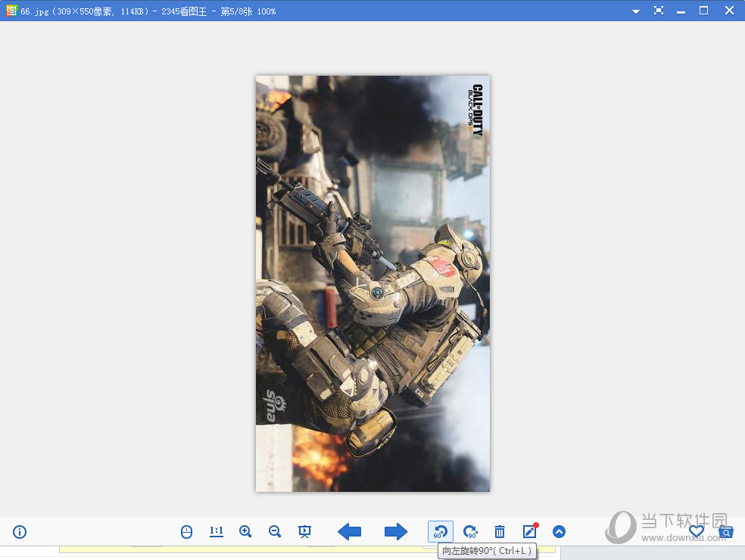The width and height of the screenshot is (745, 560).
Task: Open the title bar dropdown menu
Action: tap(636, 11)
